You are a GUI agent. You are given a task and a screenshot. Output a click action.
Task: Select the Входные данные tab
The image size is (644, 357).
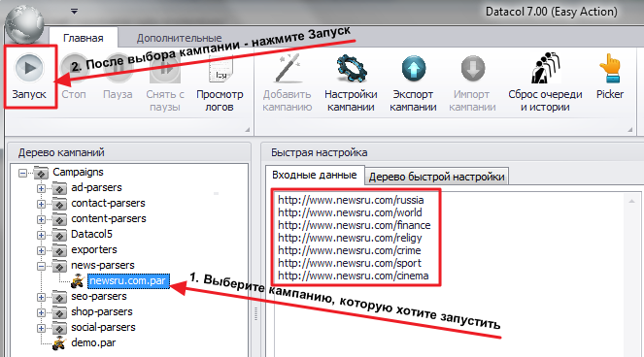(315, 176)
